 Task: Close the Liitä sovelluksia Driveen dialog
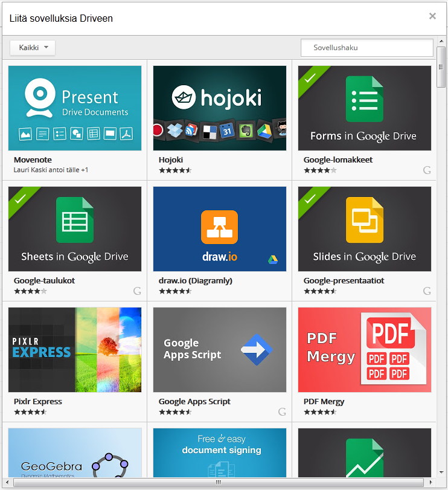(432, 16)
